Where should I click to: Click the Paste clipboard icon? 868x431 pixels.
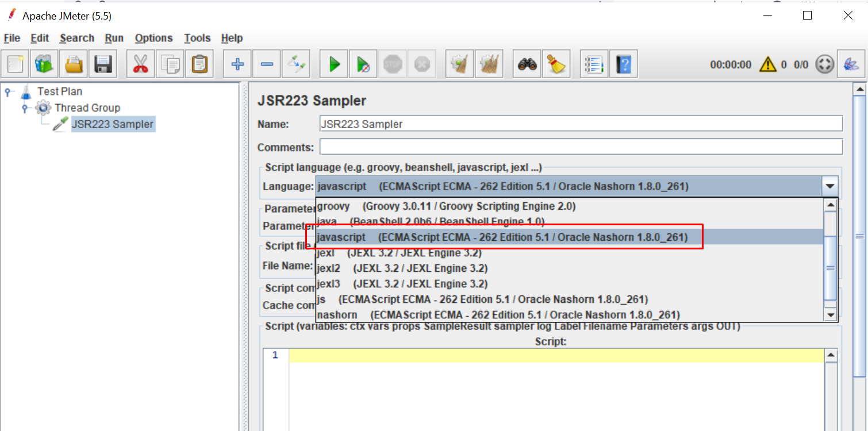(199, 63)
